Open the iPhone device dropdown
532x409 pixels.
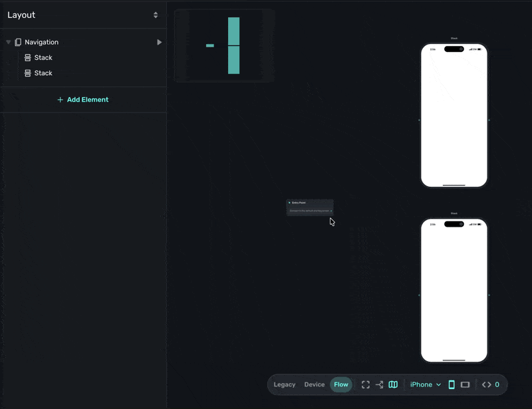[425, 384]
